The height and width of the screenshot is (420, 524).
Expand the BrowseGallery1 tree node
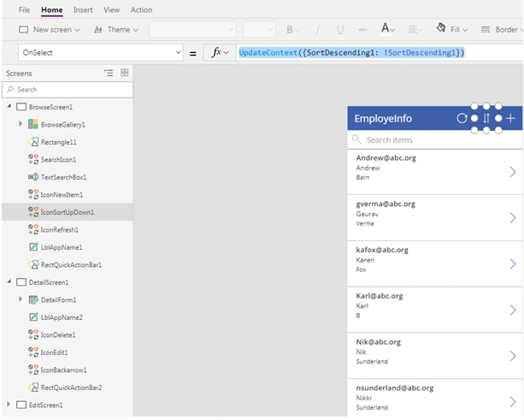point(21,124)
